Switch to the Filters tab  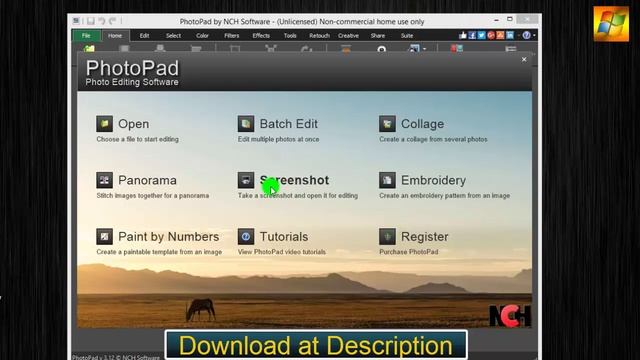[231, 36]
